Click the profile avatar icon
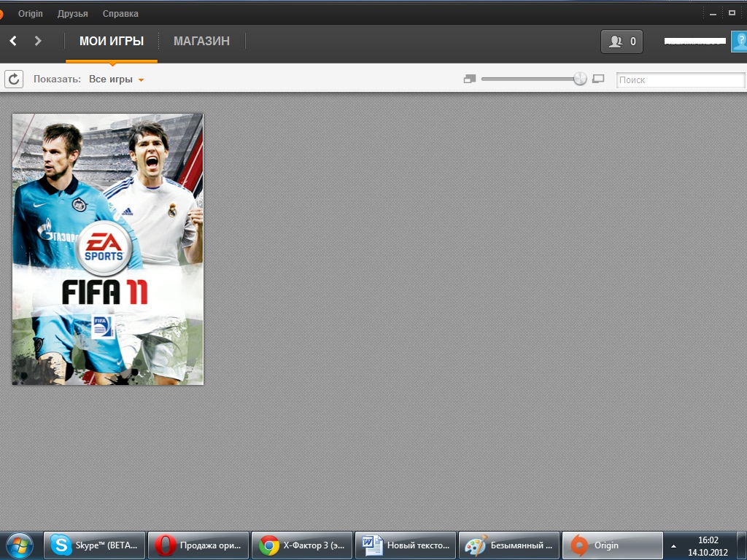 point(739,42)
